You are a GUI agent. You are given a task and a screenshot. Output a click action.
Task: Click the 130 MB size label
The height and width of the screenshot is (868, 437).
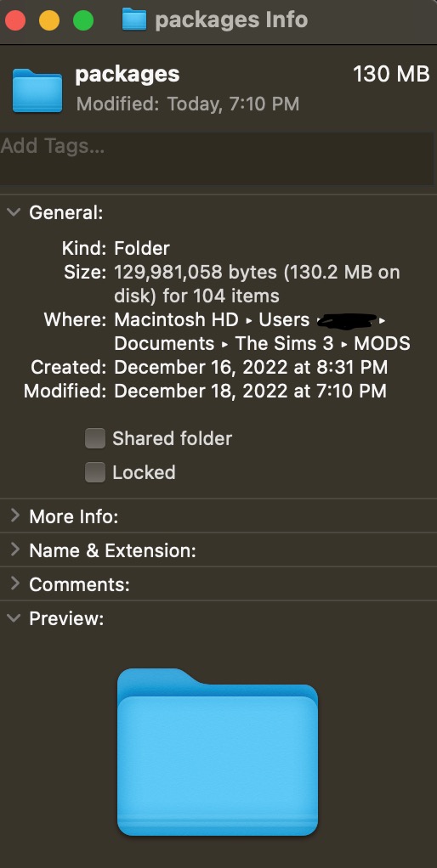click(x=391, y=74)
